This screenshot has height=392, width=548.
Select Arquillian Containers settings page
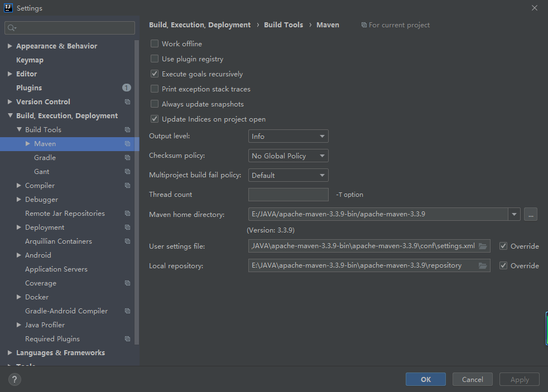59,241
